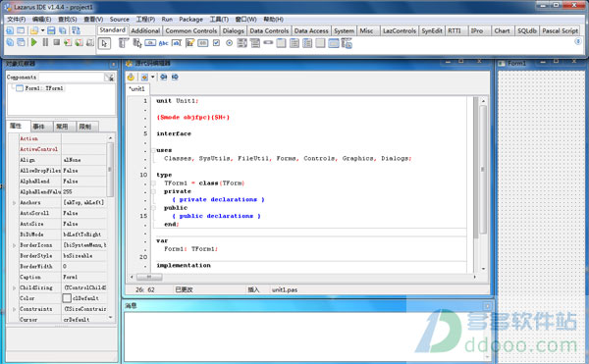Collapse the uses code fold marker
This screenshot has height=364, width=589.
point(153,150)
